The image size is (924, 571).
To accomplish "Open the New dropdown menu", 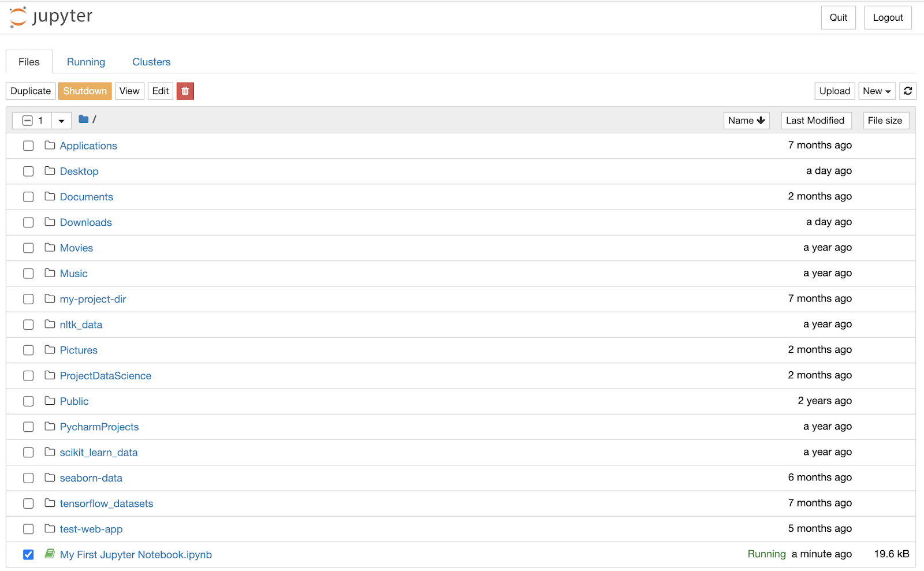I will click(877, 91).
